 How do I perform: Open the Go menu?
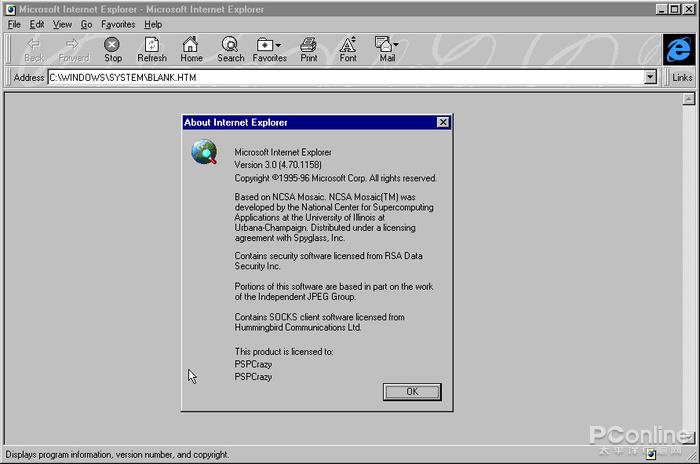tap(86, 25)
